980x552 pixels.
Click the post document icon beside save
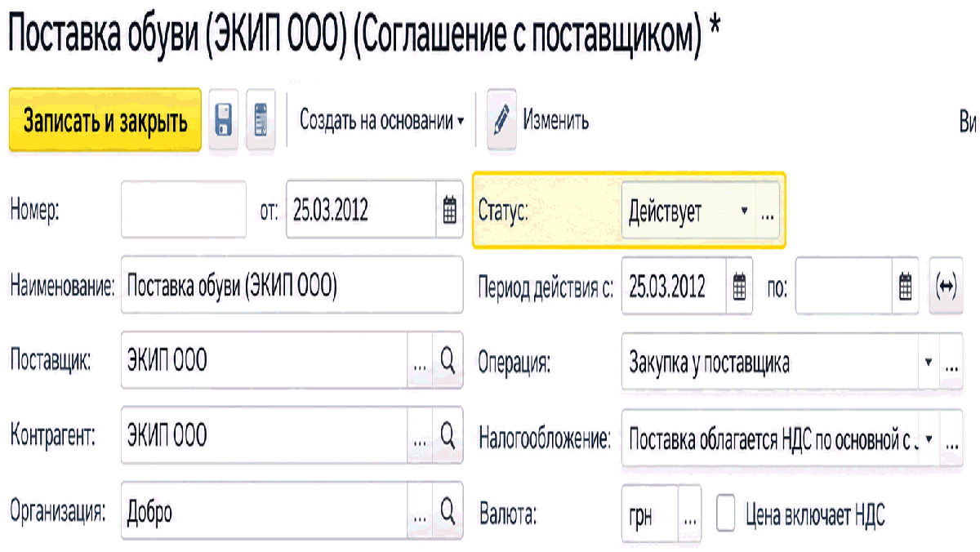click(261, 121)
